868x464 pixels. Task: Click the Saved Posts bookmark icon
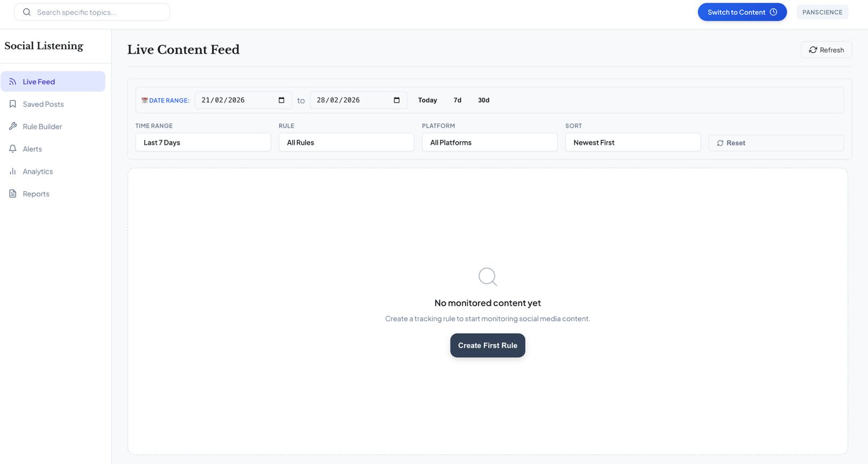point(12,104)
